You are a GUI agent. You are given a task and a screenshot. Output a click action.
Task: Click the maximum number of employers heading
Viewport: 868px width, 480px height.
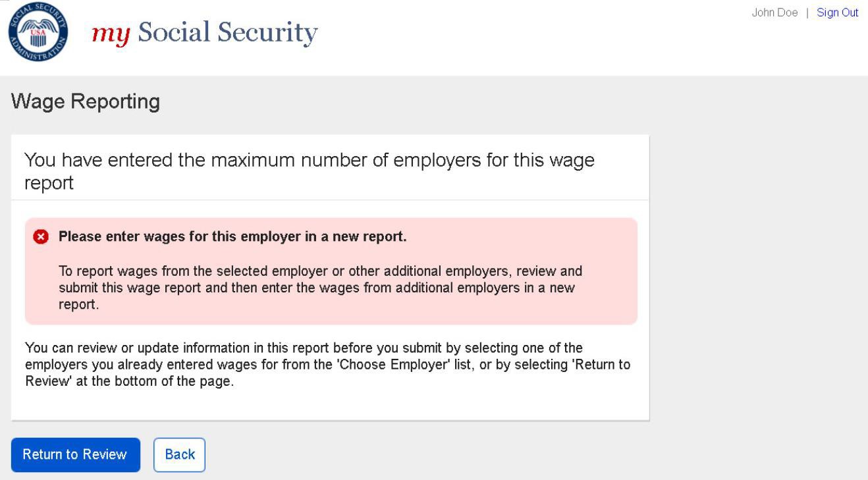coord(309,161)
